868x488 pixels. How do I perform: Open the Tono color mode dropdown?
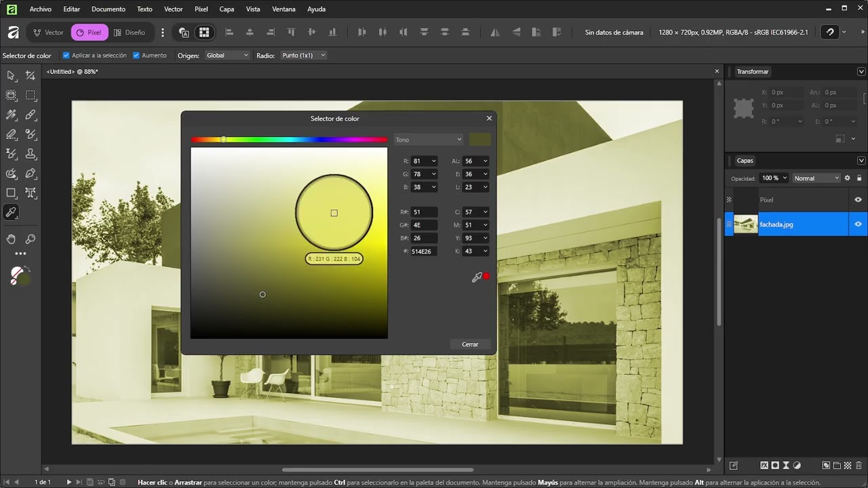point(429,140)
